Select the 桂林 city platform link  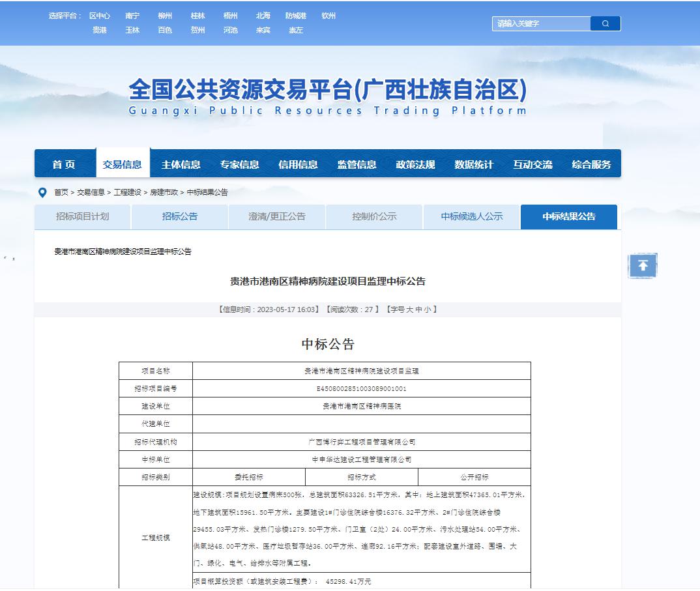tap(198, 16)
